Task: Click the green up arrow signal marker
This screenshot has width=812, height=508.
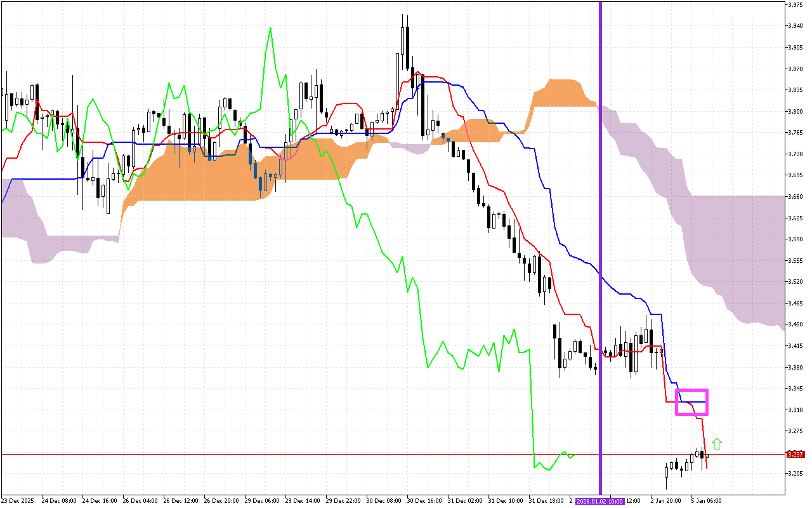Action: click(x=717, y=444)
